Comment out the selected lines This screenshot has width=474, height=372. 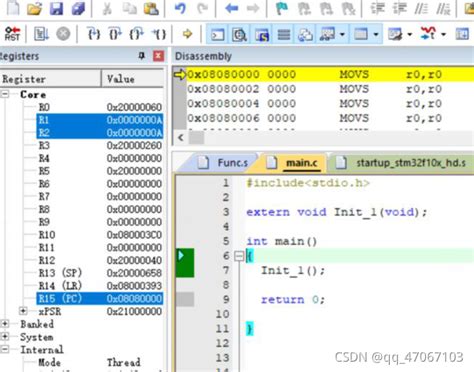pos(421,9)
